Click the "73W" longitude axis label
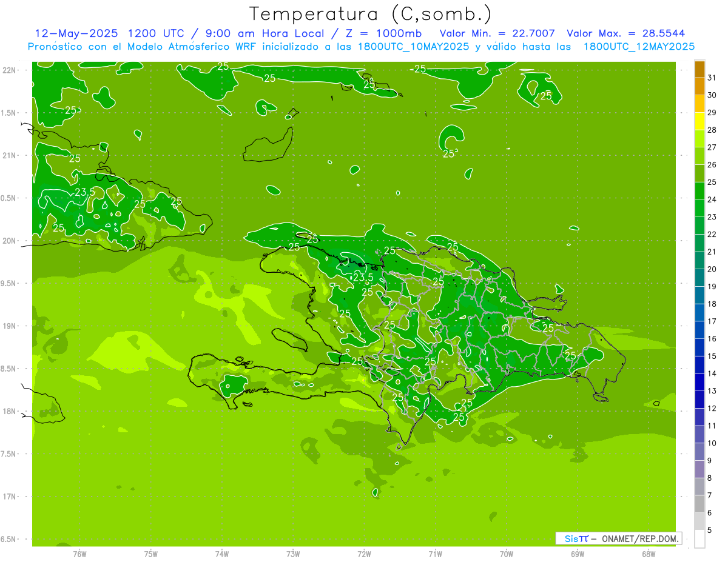Viewport: 728px width, 562px height. pos(293,554)
